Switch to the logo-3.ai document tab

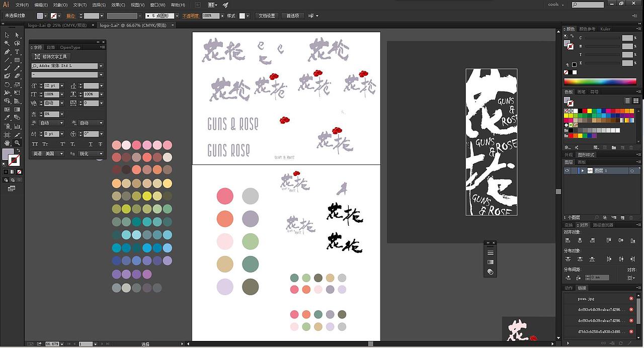coord(57,25)
